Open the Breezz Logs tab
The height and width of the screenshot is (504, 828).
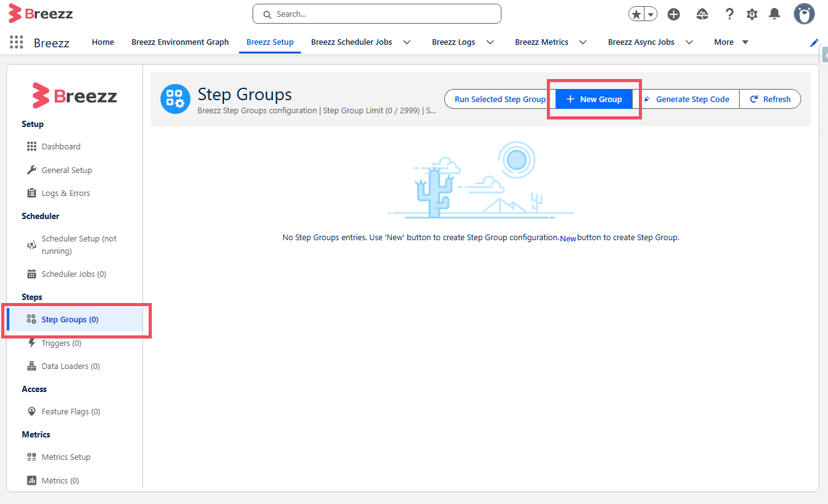(454, 42)
